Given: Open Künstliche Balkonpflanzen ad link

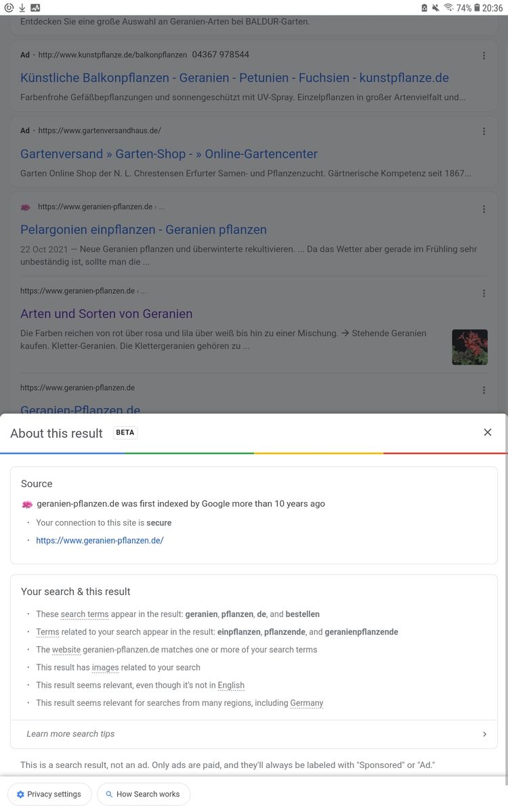Looking at the screenshot, I should [x=234, y=78].
